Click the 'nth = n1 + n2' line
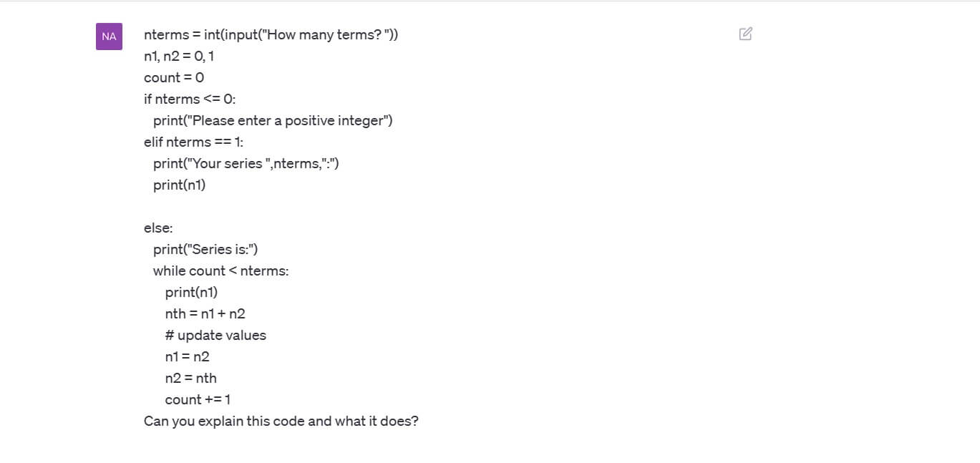 click(205, 313)
